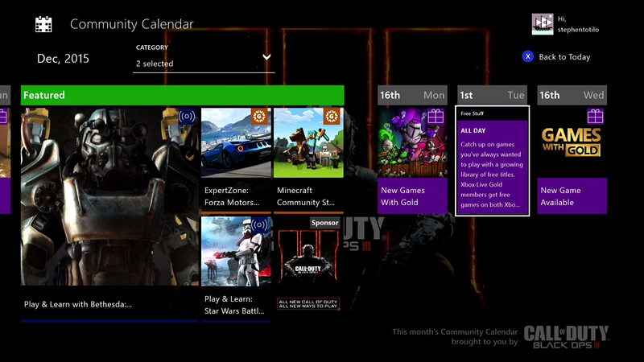This screenshot has height=362, width=644.
Task: Open ExpertZone: Forza Motorsport tile
Action: click(236, 160)
